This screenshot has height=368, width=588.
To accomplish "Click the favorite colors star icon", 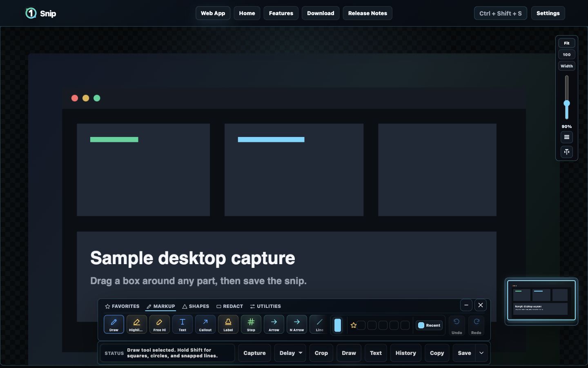I will pyautogui.click(x=354, y=325).
